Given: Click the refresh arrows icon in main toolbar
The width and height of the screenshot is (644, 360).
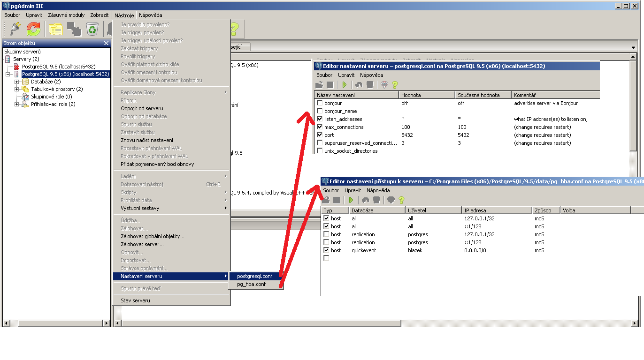Looking at the screenshot, I should (x=33, y=29).
